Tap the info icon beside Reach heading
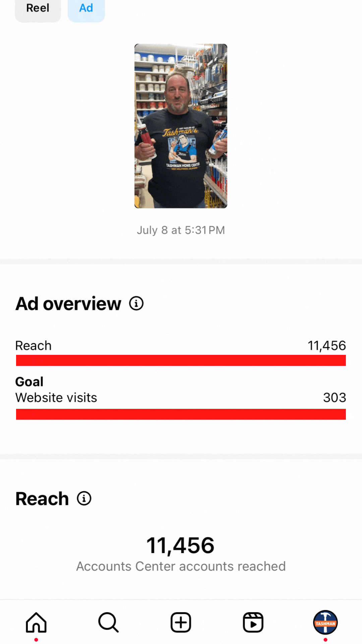 [x=84, y=498]
